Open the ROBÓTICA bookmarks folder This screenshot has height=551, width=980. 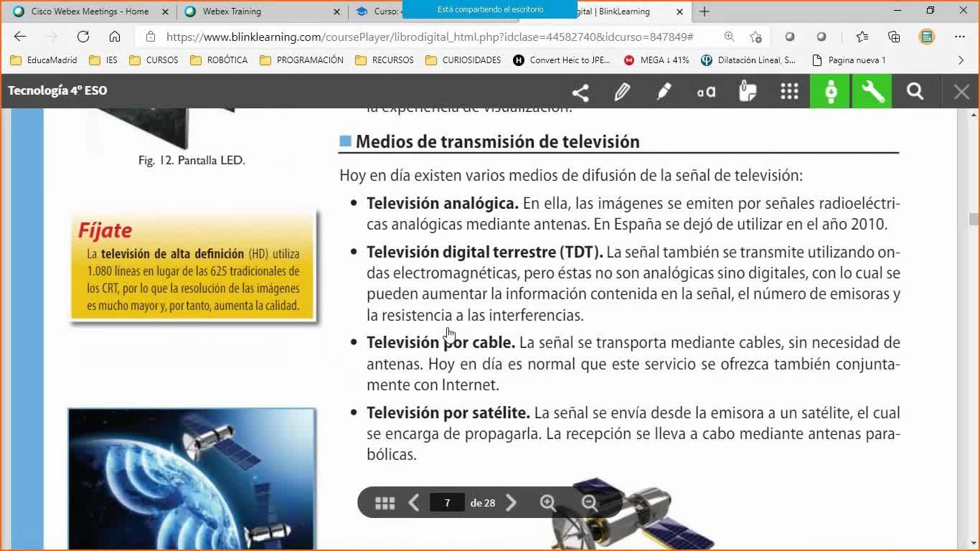pyautogui.click(x=219, y=60)
